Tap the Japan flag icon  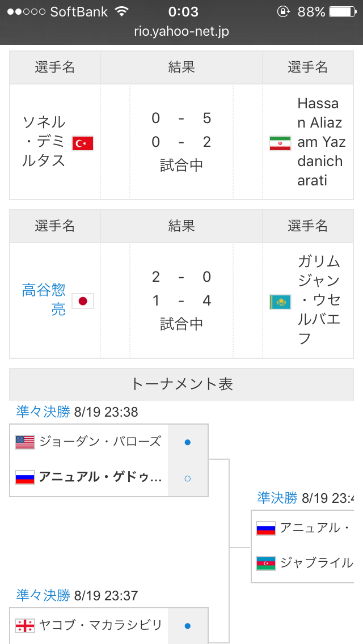83,301
